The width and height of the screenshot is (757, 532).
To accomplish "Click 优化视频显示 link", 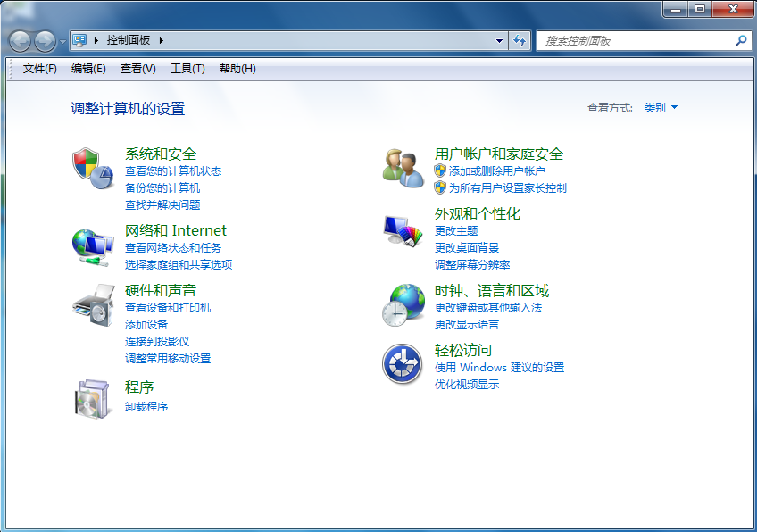I will [x=467, y=385].
